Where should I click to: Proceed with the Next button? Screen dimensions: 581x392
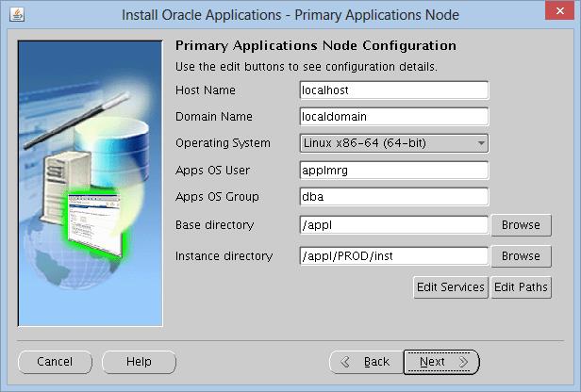tap(441, 362)
